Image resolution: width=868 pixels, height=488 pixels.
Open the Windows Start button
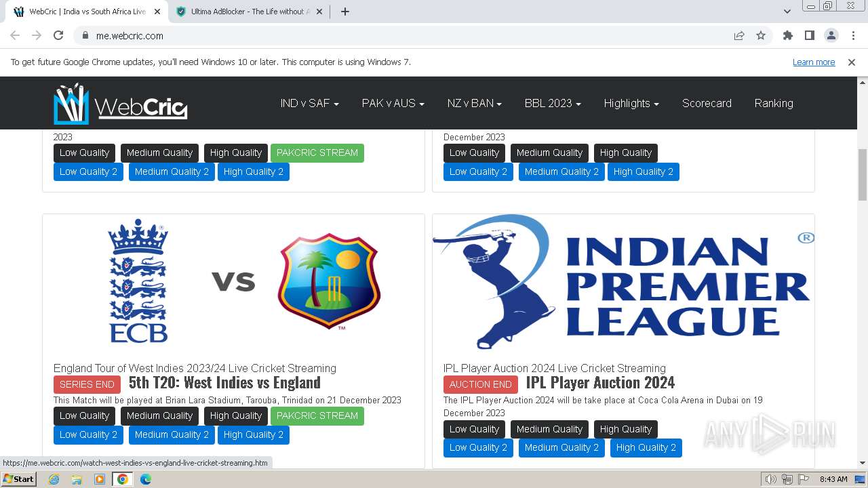coord(19,479)
